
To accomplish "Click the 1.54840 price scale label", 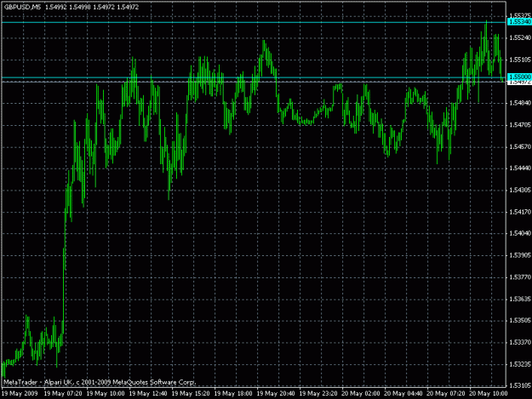I will [520, 104].
